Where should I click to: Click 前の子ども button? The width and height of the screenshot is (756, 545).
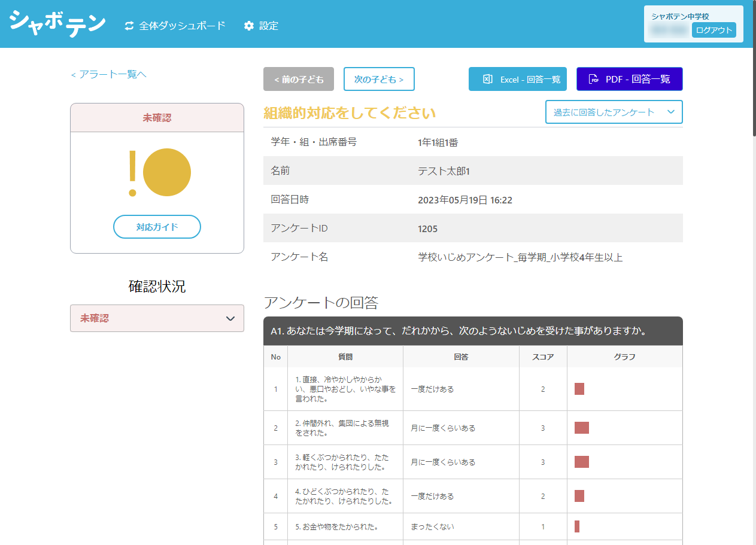299,79
